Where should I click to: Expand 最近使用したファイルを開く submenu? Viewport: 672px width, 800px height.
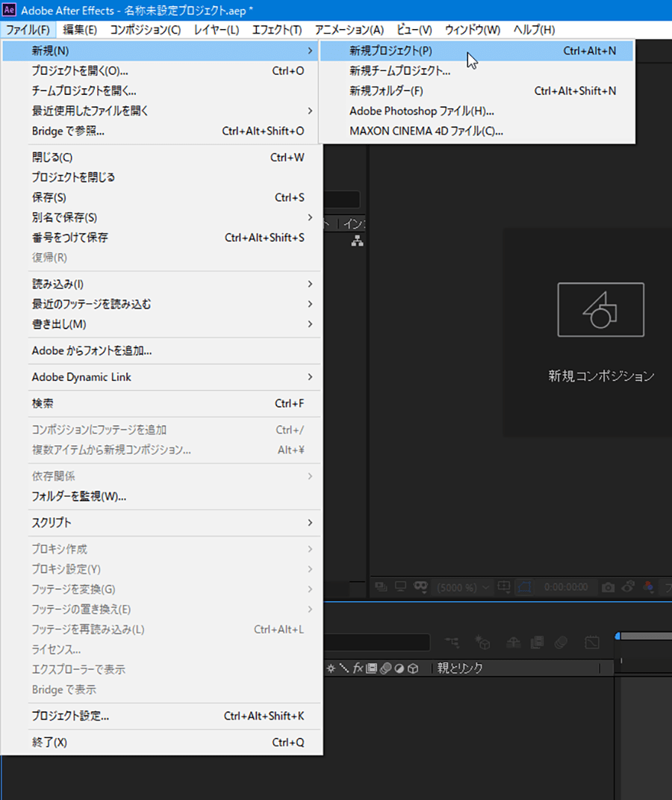click(160, 111)
